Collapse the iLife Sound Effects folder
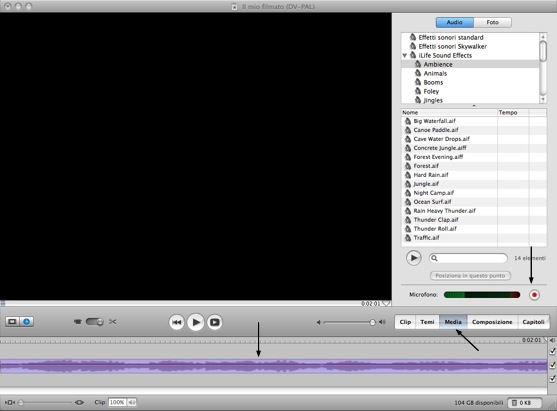Screen dimensions: 557x411 click(405, 56)
